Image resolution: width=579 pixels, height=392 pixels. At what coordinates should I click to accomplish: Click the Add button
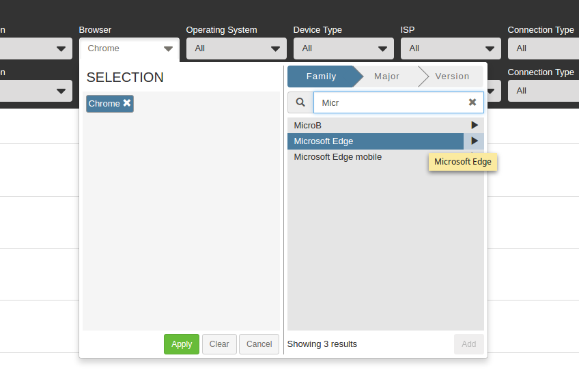point(468,344)
